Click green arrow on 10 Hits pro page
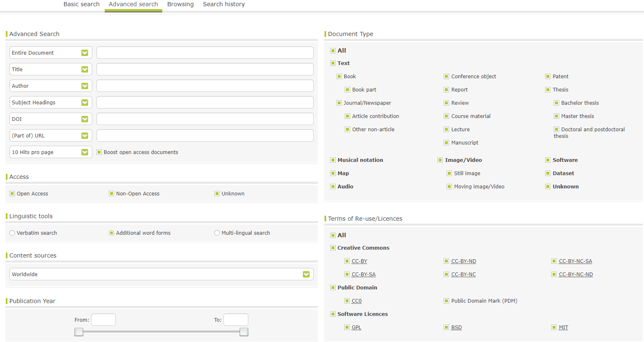Viewport: 644px width, 342px height. (x=85, y=152)
